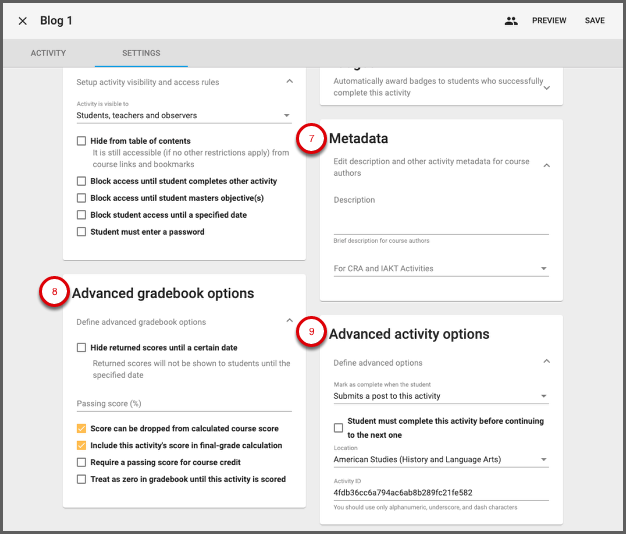This screenshot has width=626, height=534.
Task: Switch to the ACTIVITY tab
Action: click(48, 53)
